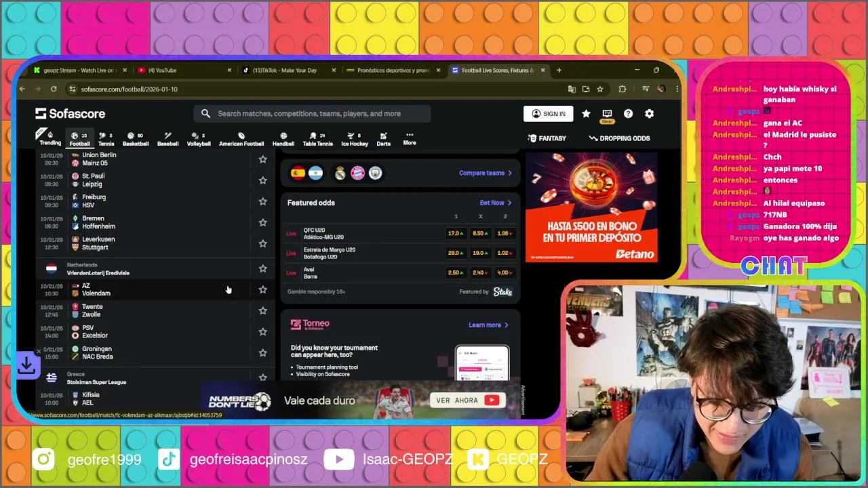Screen dimensions: 868x488
Task: Select the Basketball sport tab
Action: click(136, 138)
